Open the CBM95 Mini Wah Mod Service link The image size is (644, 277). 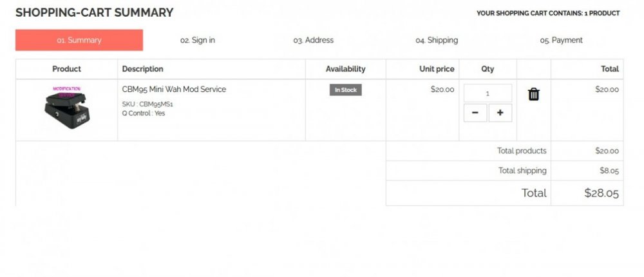(174, 90)
